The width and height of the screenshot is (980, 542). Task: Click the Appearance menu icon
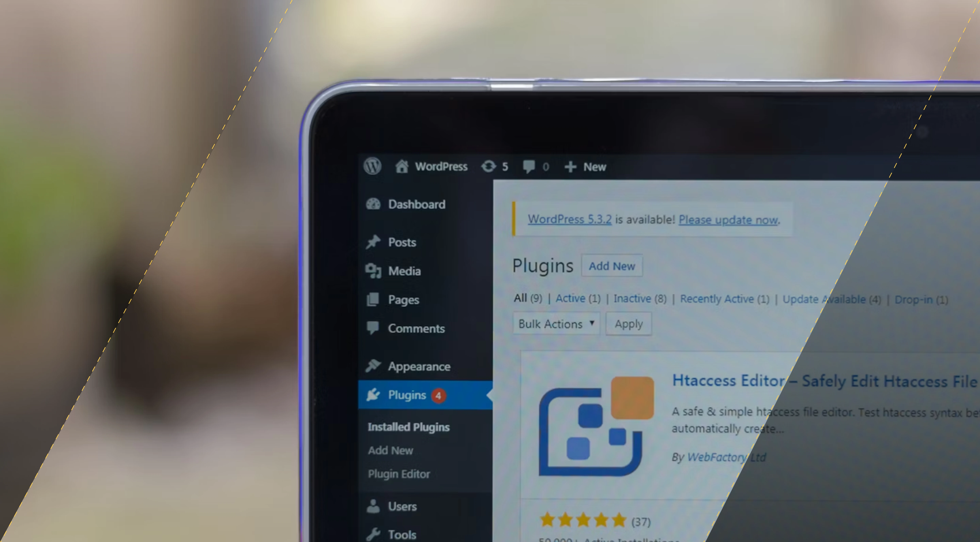374,366
